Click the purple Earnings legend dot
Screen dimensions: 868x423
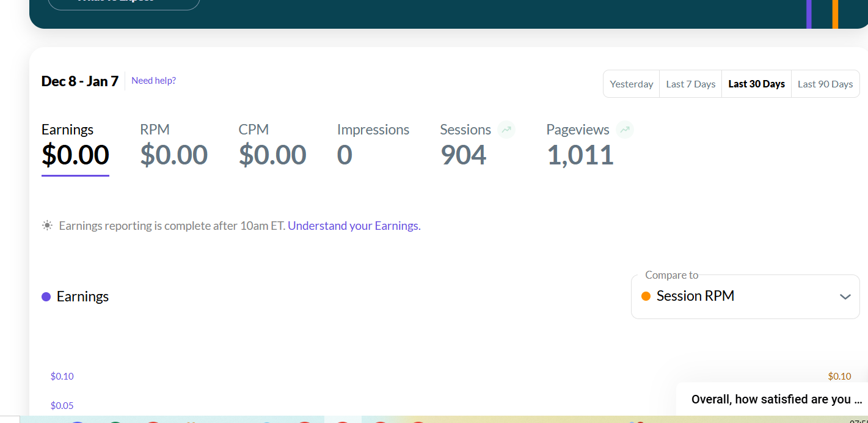point(46,297)
